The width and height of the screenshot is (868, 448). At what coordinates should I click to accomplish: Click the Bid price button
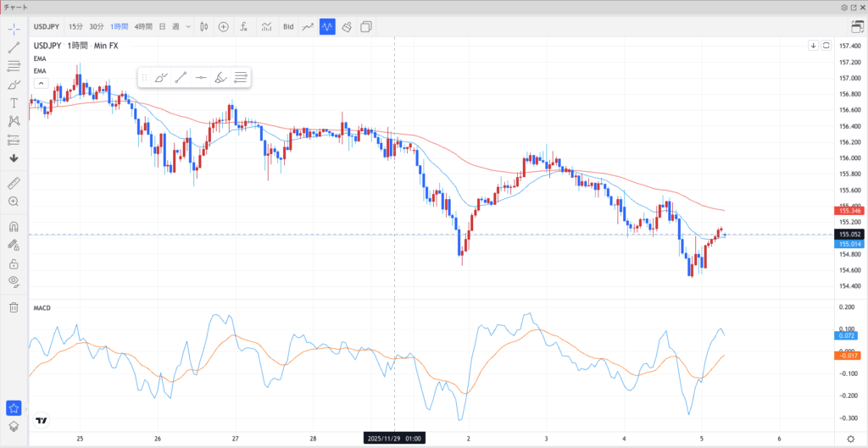pyautogui.click(x=288, y=27)
